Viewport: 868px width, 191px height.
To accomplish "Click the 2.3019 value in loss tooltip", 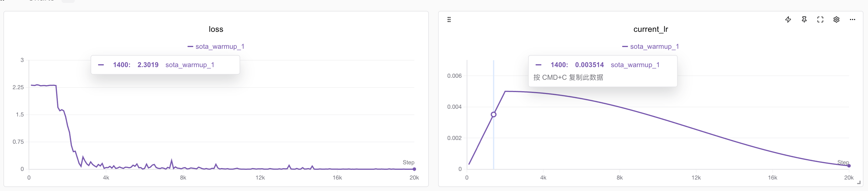I will (148, 65).
